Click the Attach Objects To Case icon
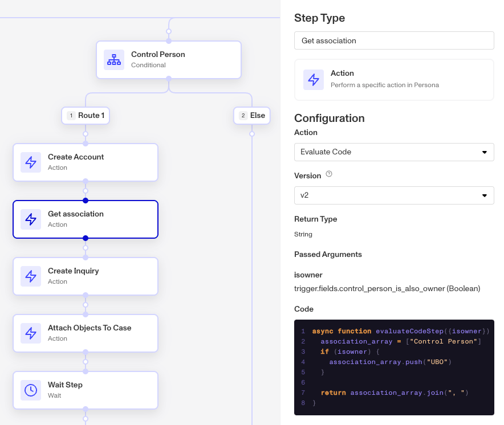The image size is (504, 425). [x=31, y=333]
